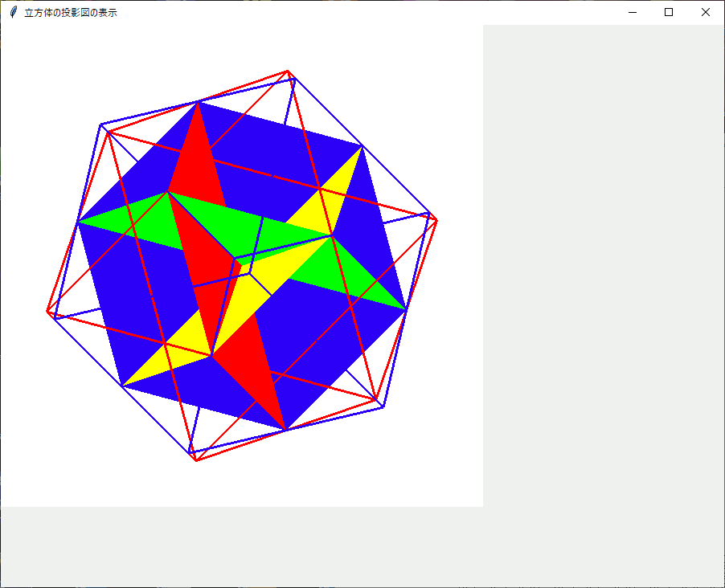725x588 pixels.
Task: Close the 立方体の投影図の表示 window
Action: [705, 13]
